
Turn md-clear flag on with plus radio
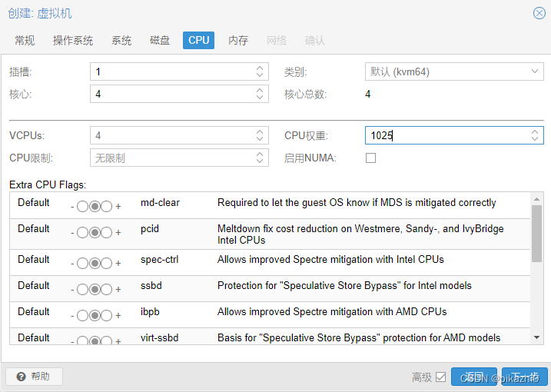107,206
